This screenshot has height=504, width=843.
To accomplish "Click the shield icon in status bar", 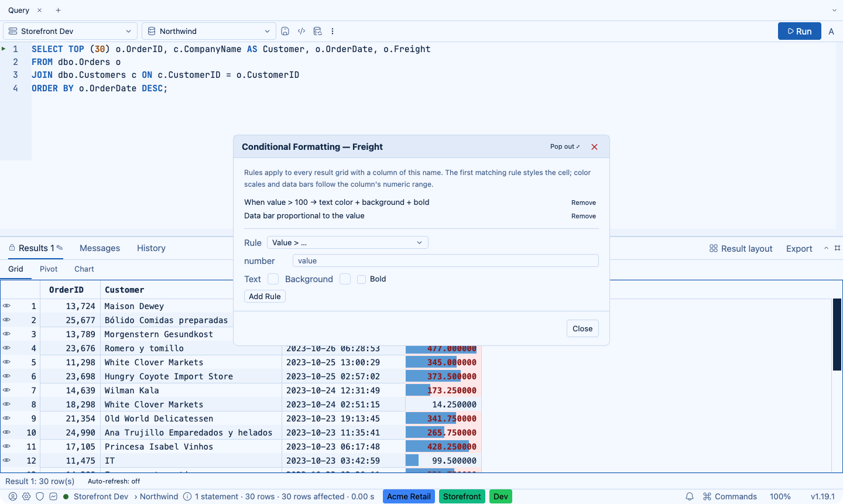I will coord(40,496).
